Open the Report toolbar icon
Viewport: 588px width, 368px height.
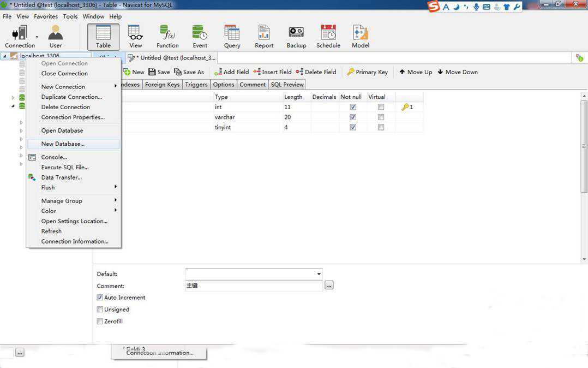264,37
